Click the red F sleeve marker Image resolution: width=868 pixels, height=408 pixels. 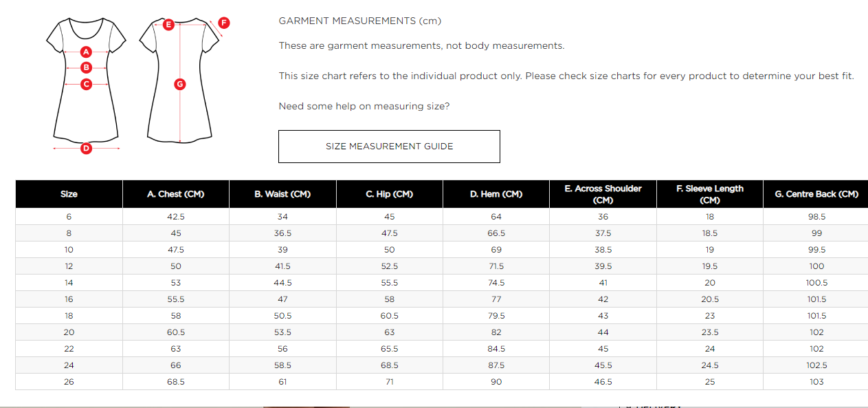tap(223, 23)
